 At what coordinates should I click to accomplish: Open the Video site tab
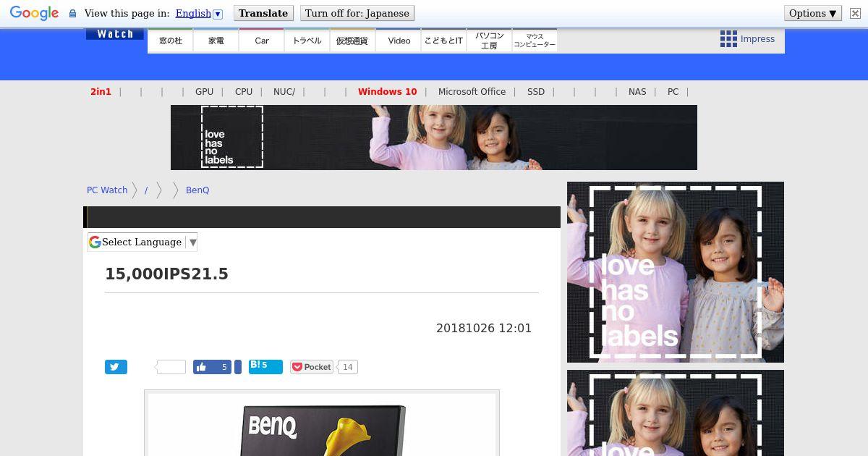[399, 41]
